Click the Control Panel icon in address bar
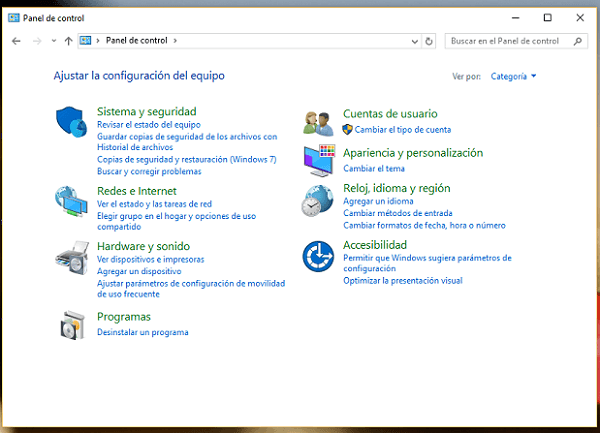This screenshot has width=600, height=433. pos(86,41)
